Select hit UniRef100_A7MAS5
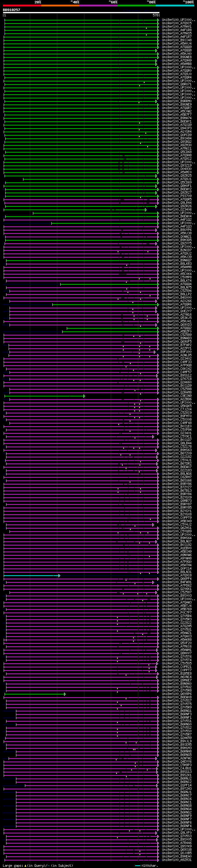The width and height of the screenshot is (197, 868). [x=177, y=33]
